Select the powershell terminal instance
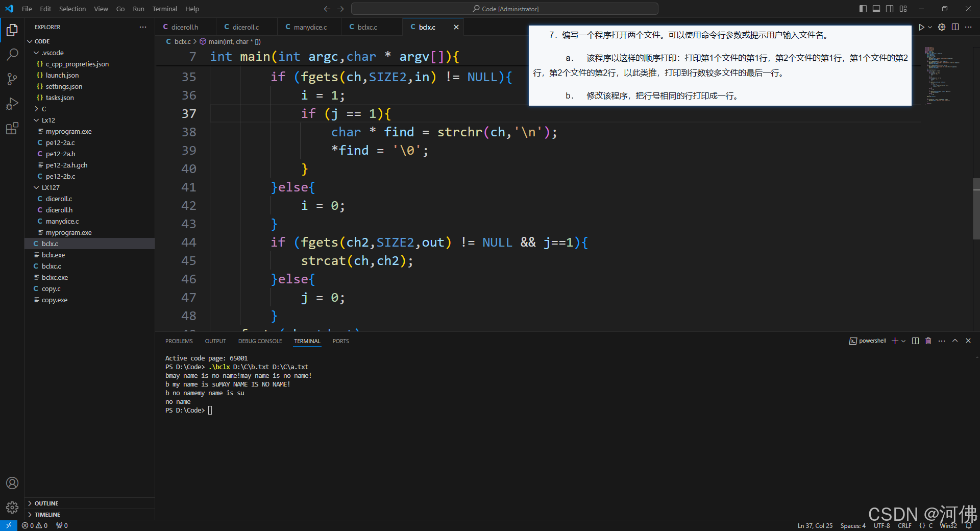 [868, 341]
